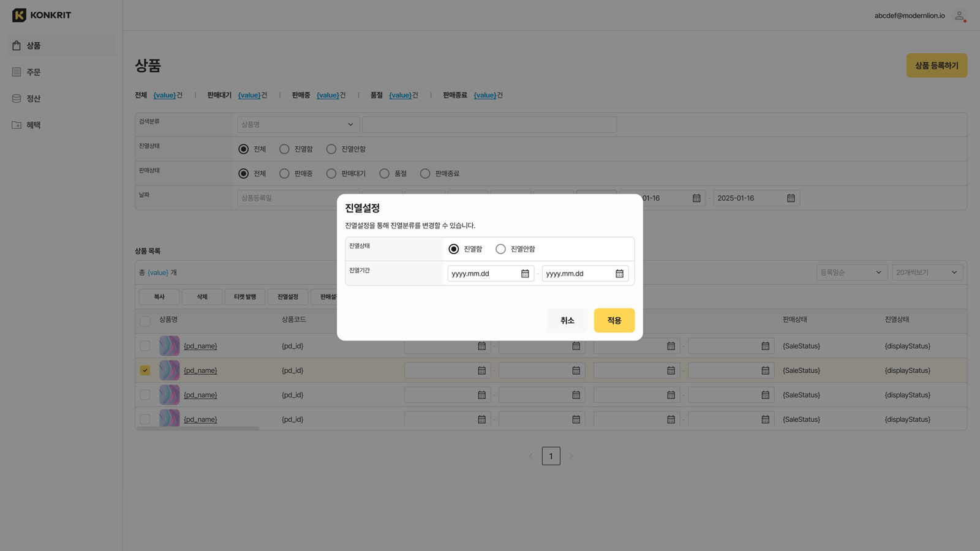Click the 판매대기 {value} count link
Viewport: 980px width, 551px height.
[249, 96]
